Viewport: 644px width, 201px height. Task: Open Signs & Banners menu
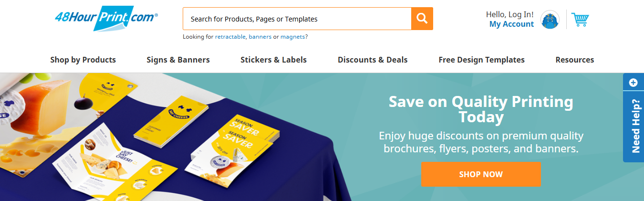178,60
